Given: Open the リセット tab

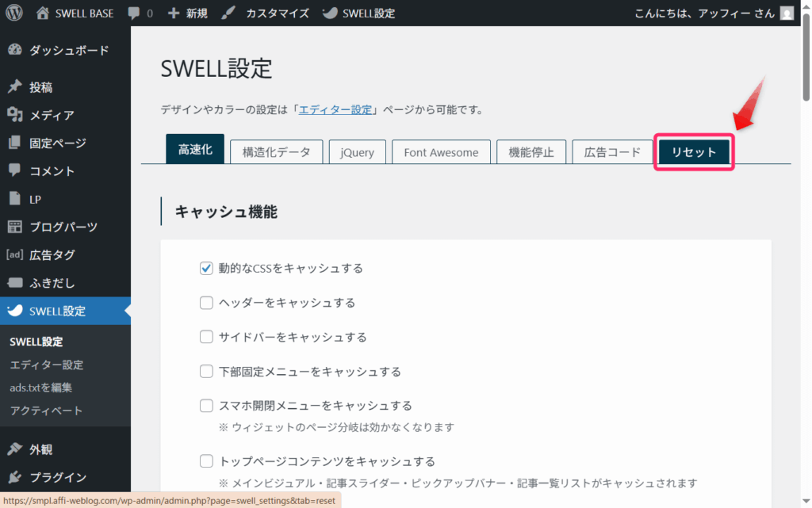Looking at the screenshot, I should click(694, 152).
